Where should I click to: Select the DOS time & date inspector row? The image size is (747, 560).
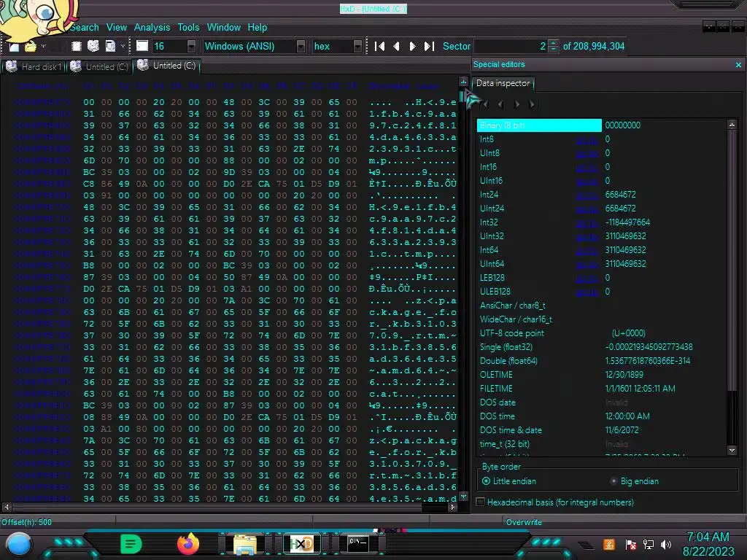click(602, 430)
